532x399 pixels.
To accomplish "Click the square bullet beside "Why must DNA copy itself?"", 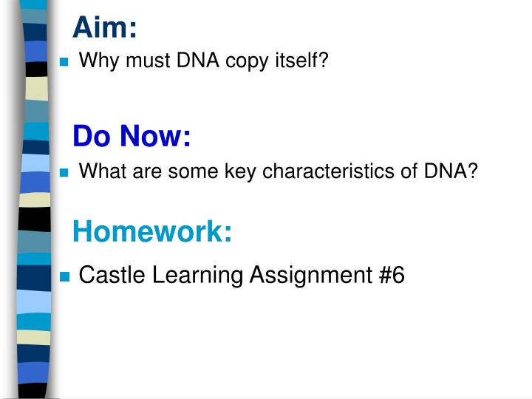I will point(64,63).
